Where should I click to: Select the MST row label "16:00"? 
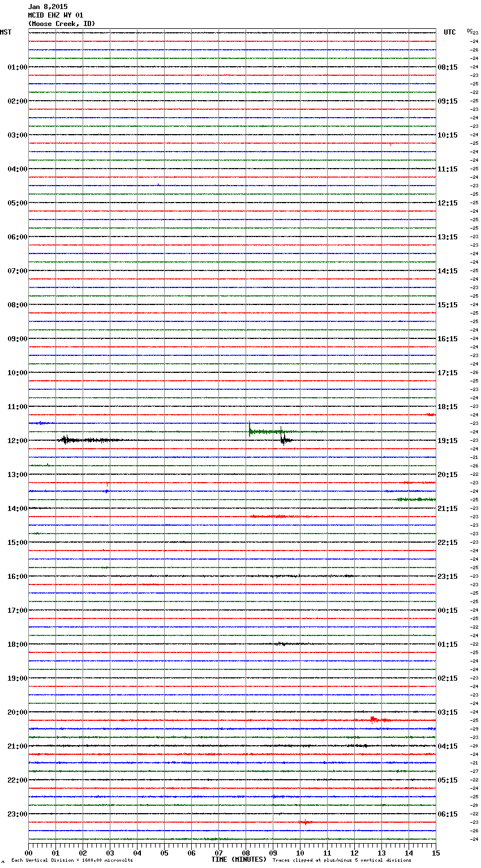coord(18,577)
